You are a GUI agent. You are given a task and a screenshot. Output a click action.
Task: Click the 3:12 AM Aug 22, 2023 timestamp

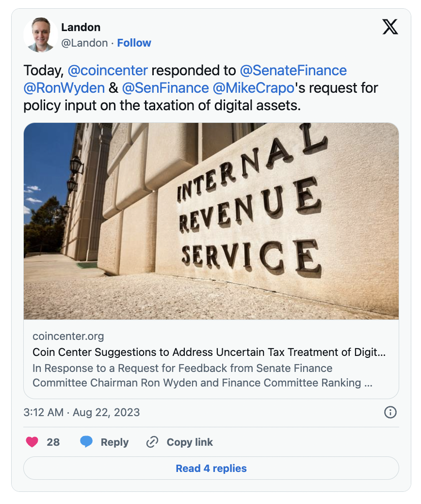[x=81, y=412]
